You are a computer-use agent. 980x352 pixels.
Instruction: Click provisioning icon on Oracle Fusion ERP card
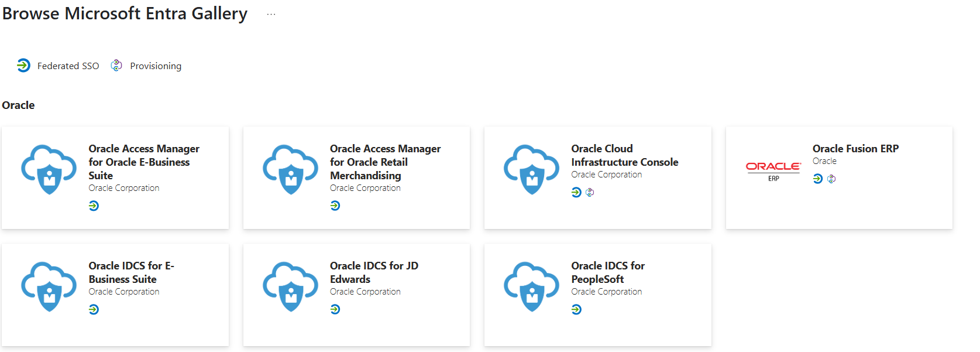click(831, 179)
